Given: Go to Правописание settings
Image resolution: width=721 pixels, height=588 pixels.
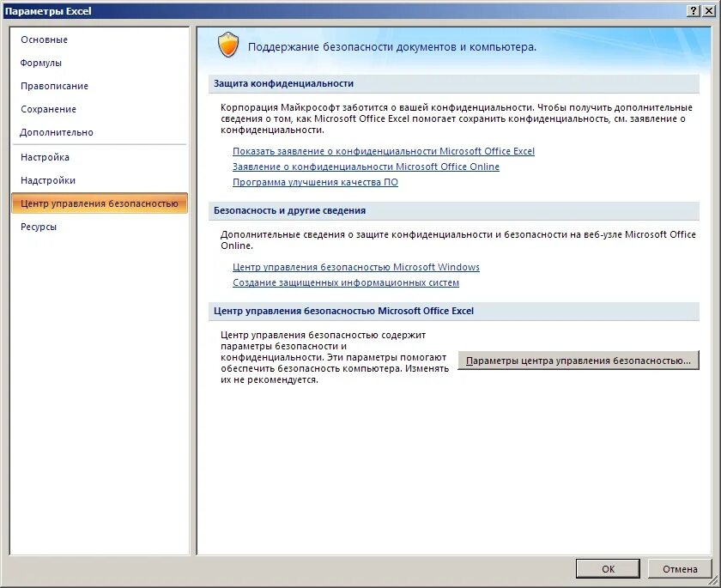Looking at the screenshot, I should click(x=99, y=86).
